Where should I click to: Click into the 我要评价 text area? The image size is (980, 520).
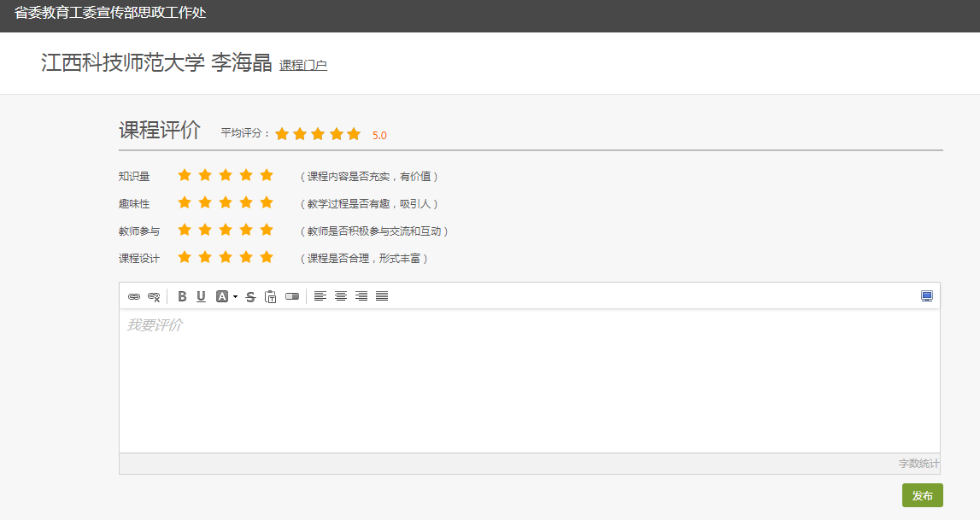pos(529,380)
